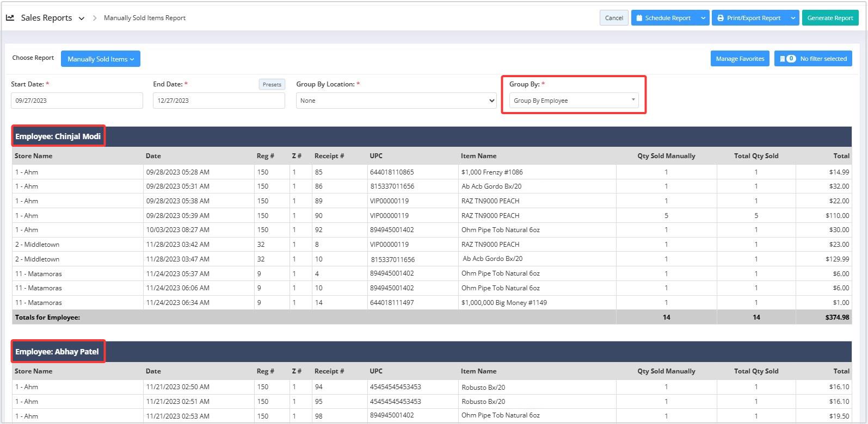
Task: Click the $1,000,000 Big Money #1149 item cell
Action: [504, 303]
